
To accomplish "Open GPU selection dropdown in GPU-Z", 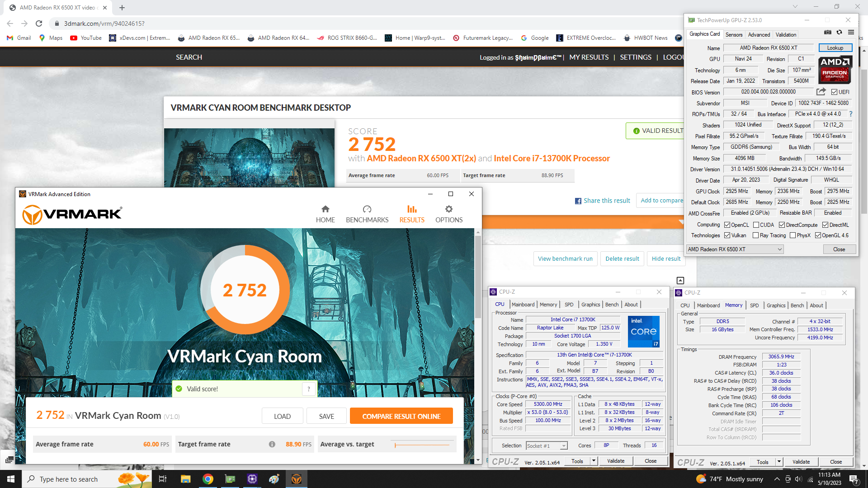I will [735, 249].
